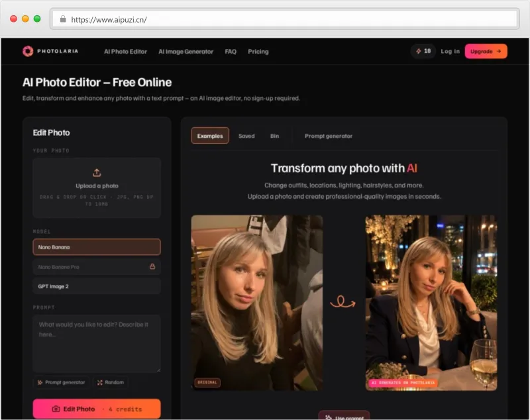Image resolution: width=530 pixels, height=420 pixels.
Task: Click the original photo thumbnail
Action: (257, 303)
